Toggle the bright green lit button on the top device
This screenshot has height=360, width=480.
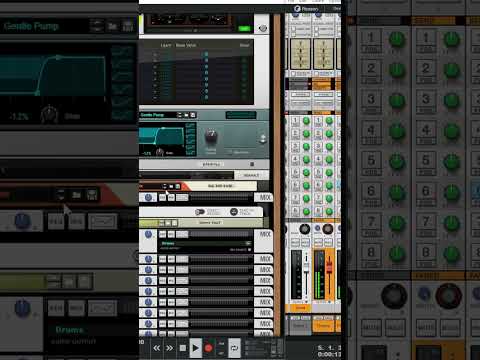tap(244, 29)
